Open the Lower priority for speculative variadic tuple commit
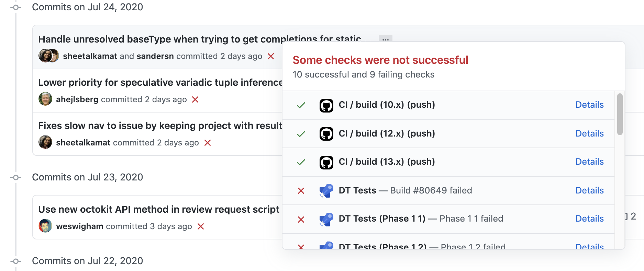The width and height of the screenshot is (644, 271). [160, 82]
